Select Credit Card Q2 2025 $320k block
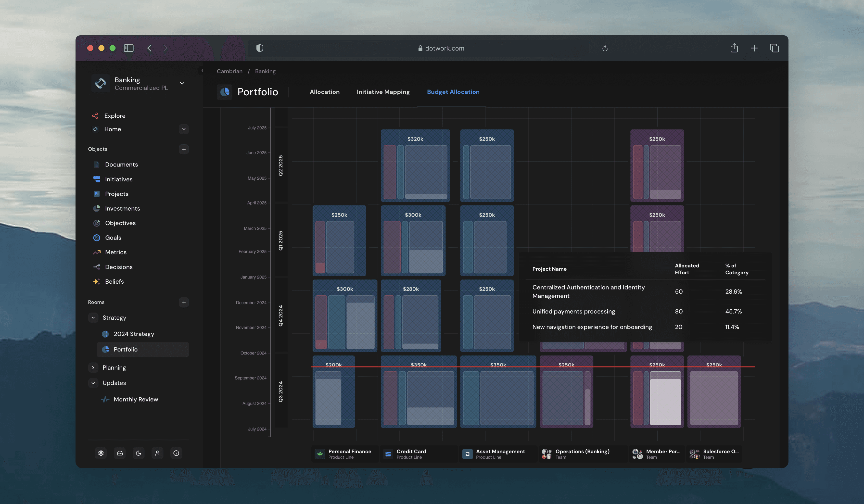This screenshot has width=864, height=504. tap(415, 139)
